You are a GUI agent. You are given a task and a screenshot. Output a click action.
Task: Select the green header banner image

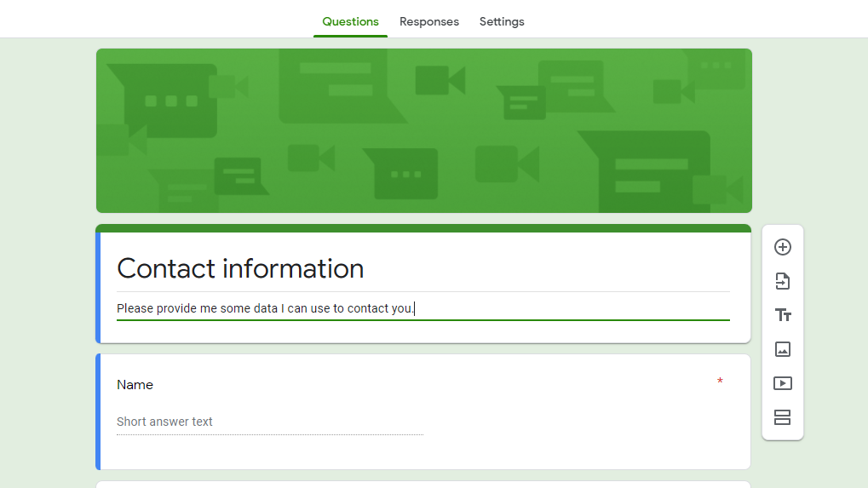coord(424,130)
